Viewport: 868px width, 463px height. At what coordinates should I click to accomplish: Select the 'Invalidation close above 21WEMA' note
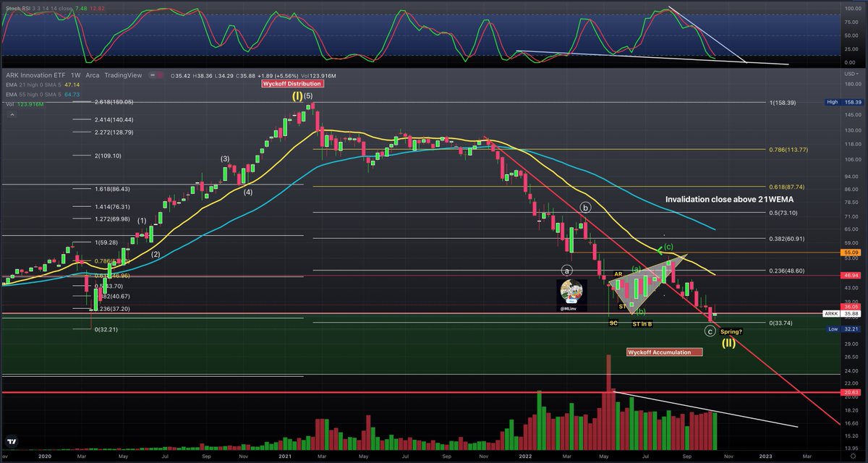tap(728, 198)
